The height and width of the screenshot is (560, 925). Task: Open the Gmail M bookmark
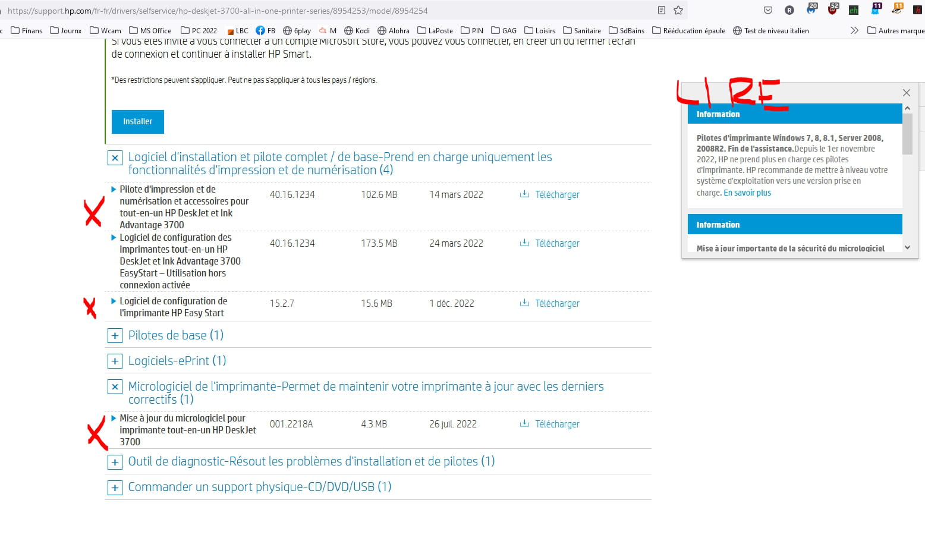tap(328, 30)
